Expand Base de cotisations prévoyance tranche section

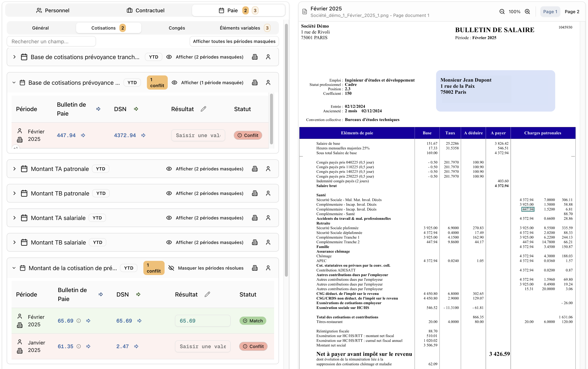[x=14, y=57]
